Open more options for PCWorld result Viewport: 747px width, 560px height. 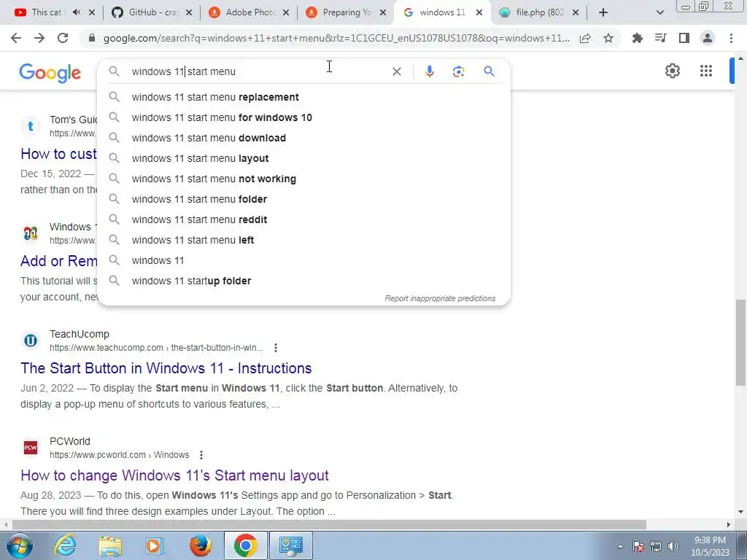tap(201, 455)
